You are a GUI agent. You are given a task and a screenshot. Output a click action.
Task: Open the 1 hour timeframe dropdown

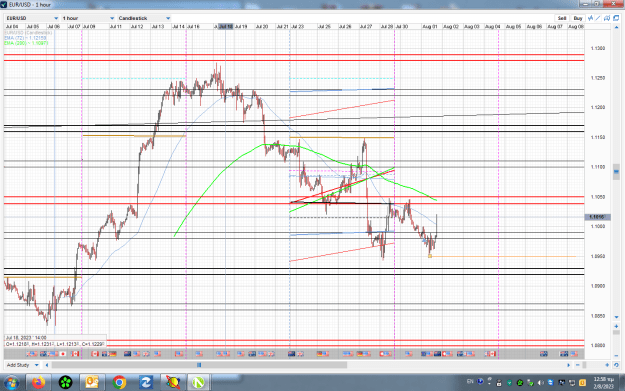(88, 18)
